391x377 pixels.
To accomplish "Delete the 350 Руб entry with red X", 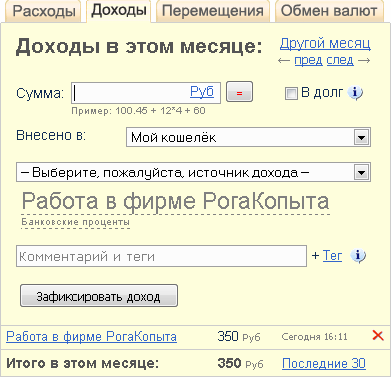I will 378,335.
